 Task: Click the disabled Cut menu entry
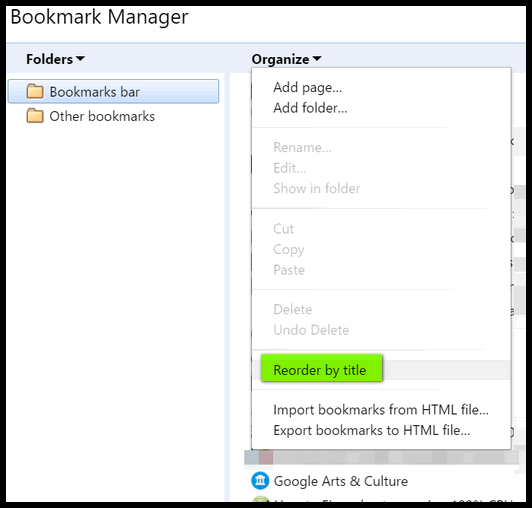(x=283, y=229)
